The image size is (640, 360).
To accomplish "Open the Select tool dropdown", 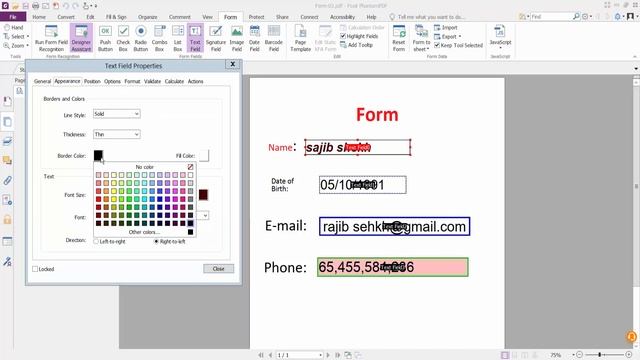I will point(27,36).
